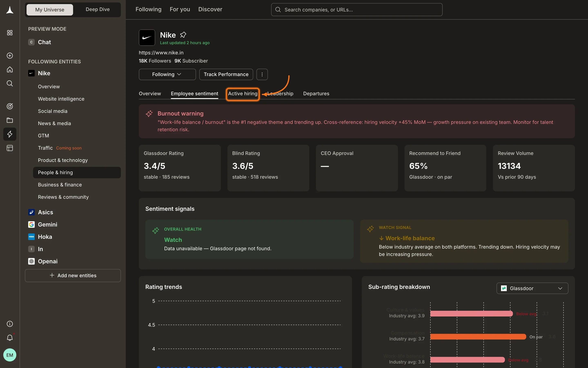Click the plus circle icon in left rail

pos(10,55)
